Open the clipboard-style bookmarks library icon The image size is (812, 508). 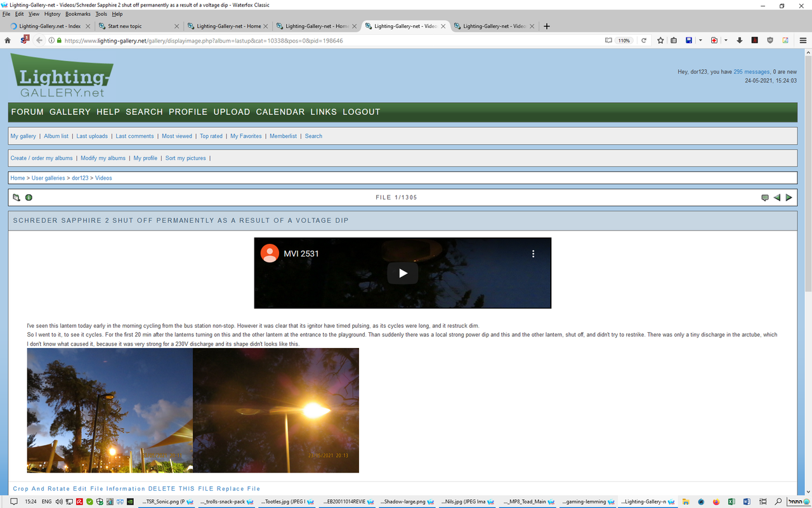pyautogui.click(x=674, y=40)
